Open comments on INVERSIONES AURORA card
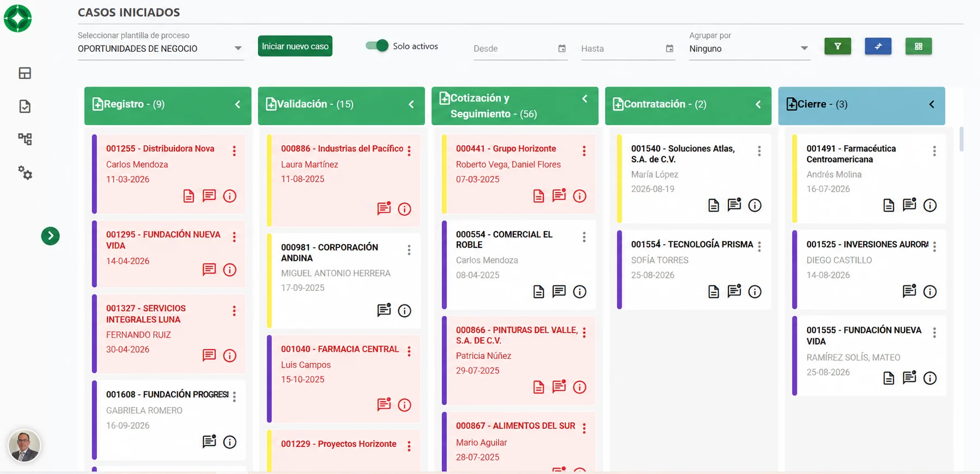Image resolution: width=980 pixels, height=474 pixels. [909, 291]
